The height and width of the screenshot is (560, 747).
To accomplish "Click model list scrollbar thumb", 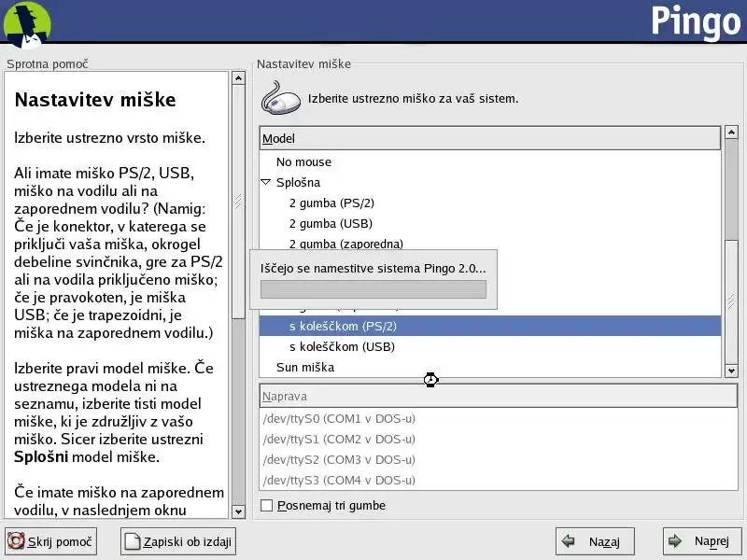I will coord(731,301).
